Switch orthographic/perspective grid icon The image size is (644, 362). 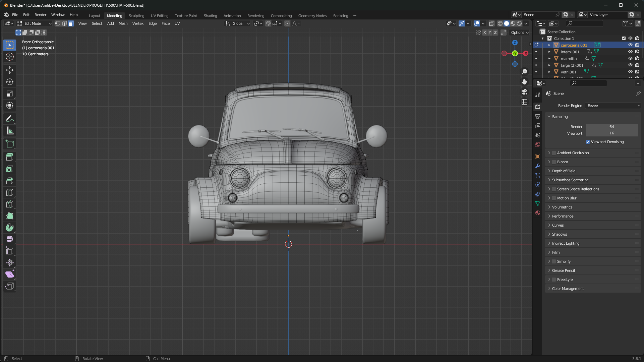(524, 102)
